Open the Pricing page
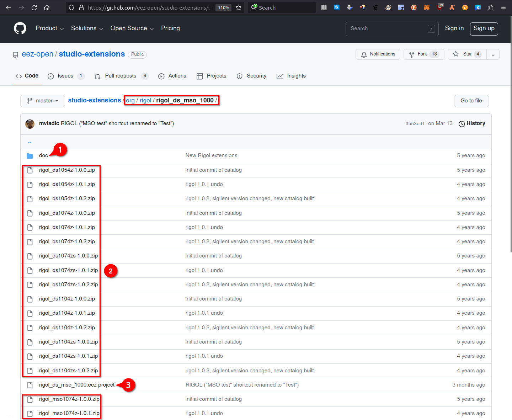The image size is (512, 420). tap(170, 28)
